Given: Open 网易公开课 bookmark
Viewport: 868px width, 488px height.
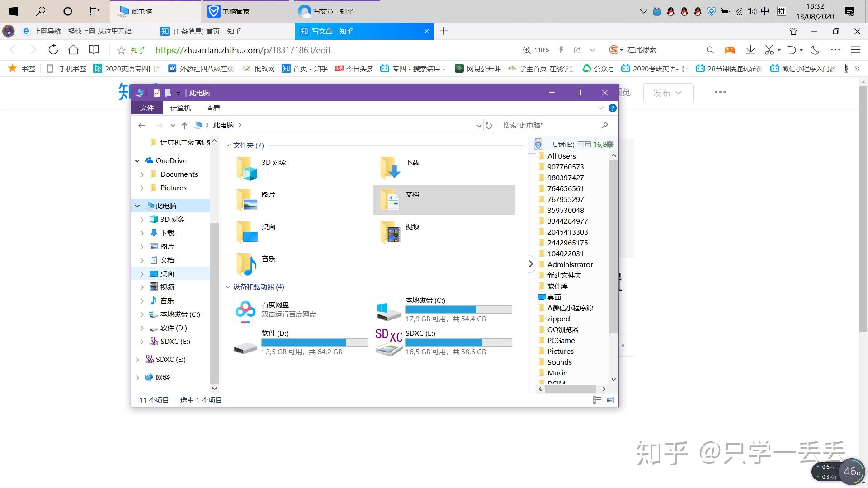Looking at the screenshot, I should point(478,69).
